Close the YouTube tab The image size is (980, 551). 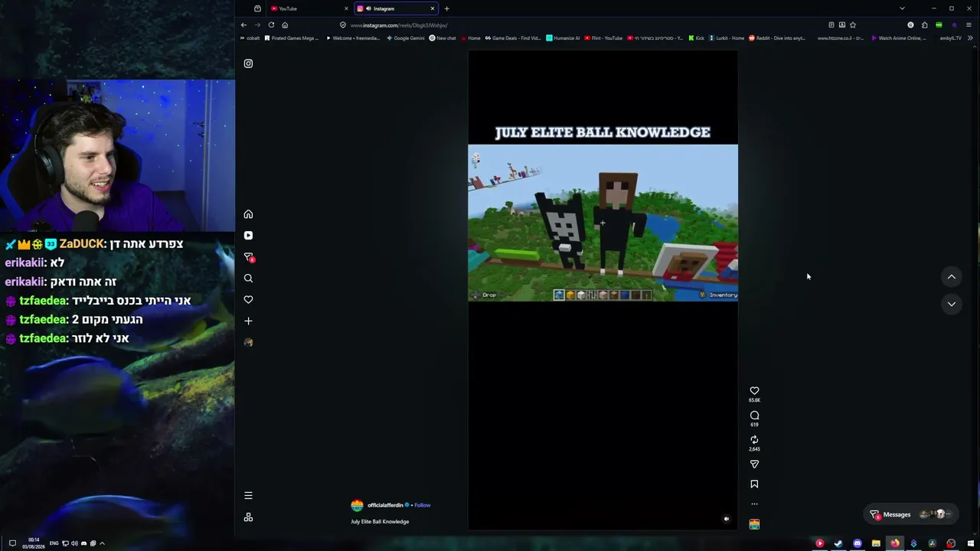click(x=346, y=8)
